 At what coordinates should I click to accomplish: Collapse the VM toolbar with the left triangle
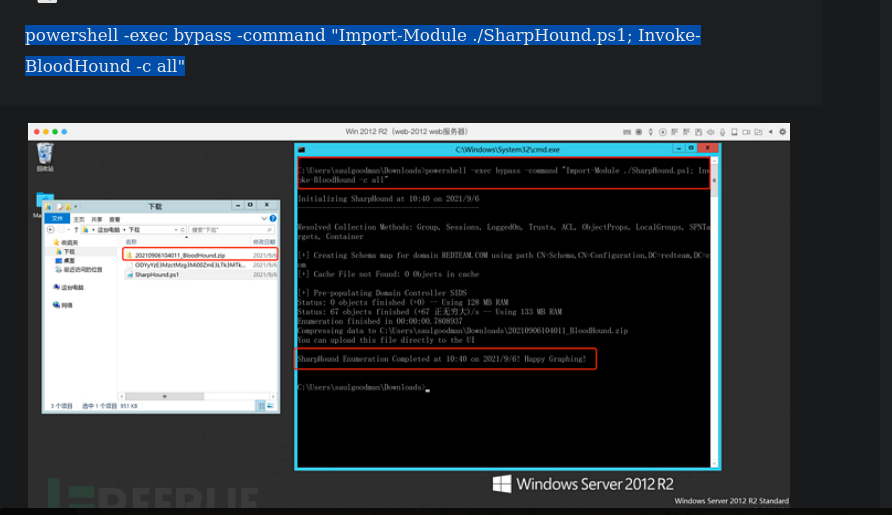(x=770, y=132)
